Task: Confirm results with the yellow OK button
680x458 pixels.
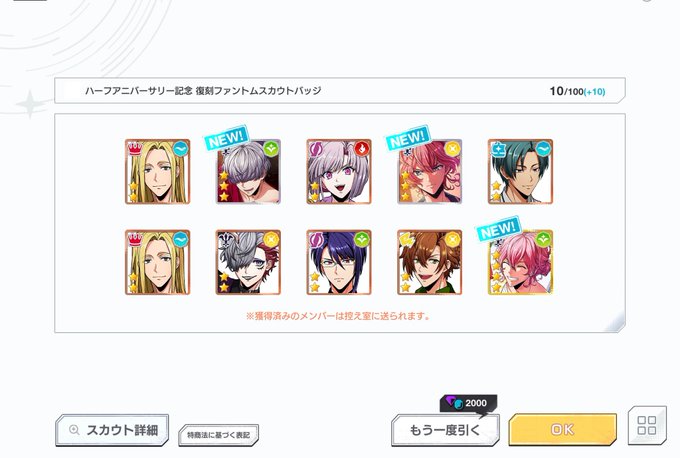Action: click(x=562, y=429)
